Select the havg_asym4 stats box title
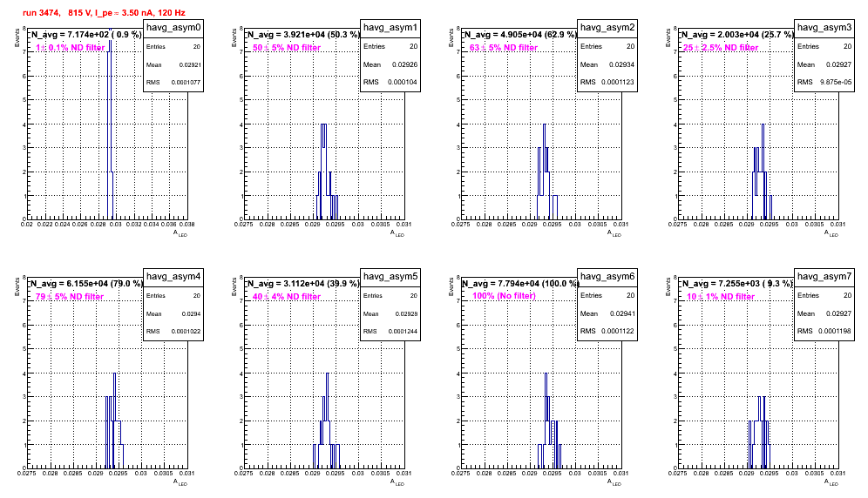This screenshot has width=868, height=498. [173, 277]
